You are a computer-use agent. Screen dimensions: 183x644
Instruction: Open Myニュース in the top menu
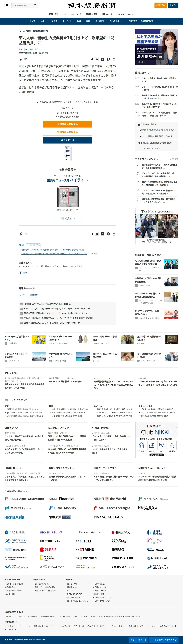[x=76, y=14]
